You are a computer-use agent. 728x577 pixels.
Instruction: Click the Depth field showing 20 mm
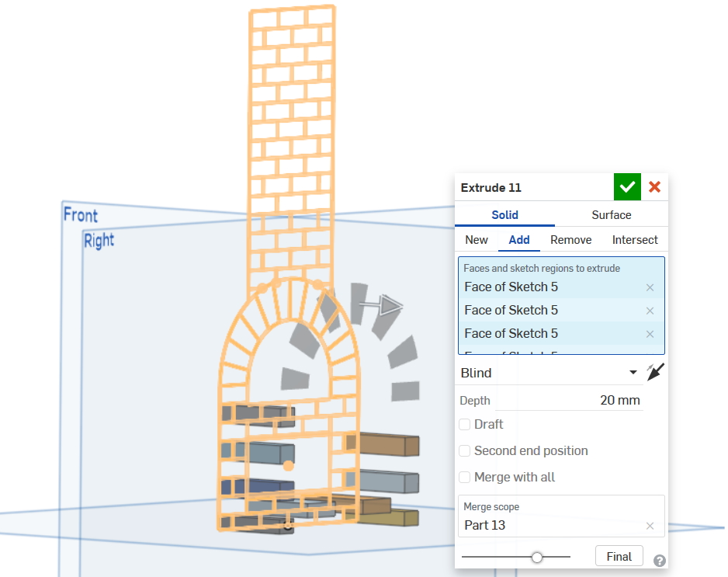point(569,401)
